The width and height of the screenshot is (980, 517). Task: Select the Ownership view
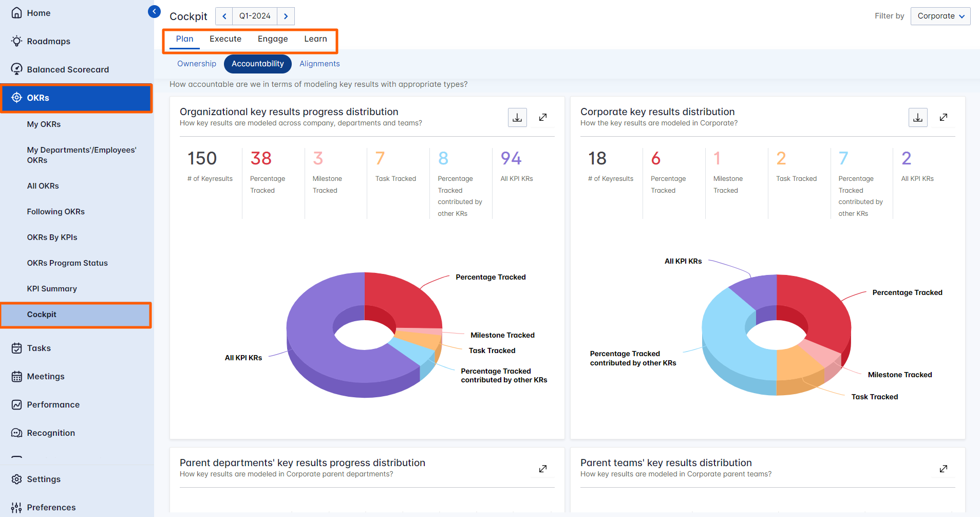pyautogui.click(x=196, y=63)
